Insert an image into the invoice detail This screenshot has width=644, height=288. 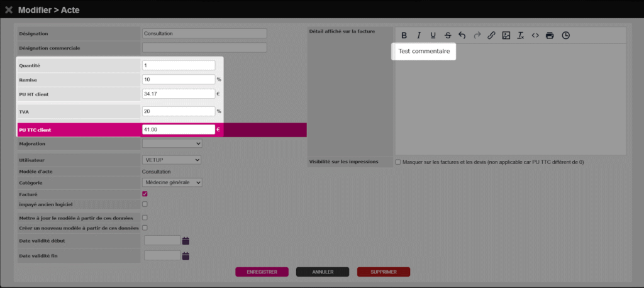pos(506,35)
